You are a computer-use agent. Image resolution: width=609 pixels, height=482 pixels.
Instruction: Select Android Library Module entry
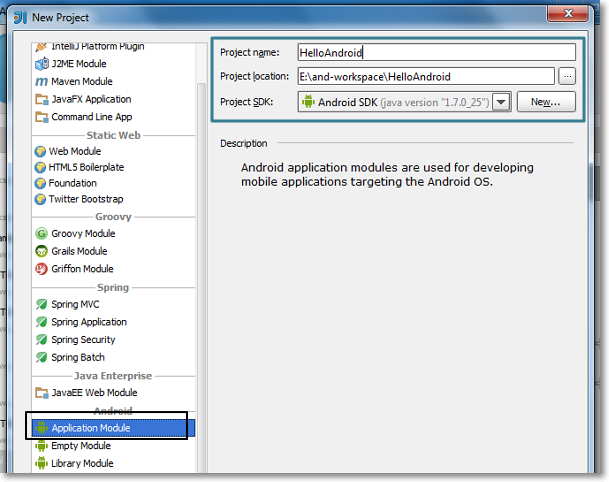tap(82, 463)
